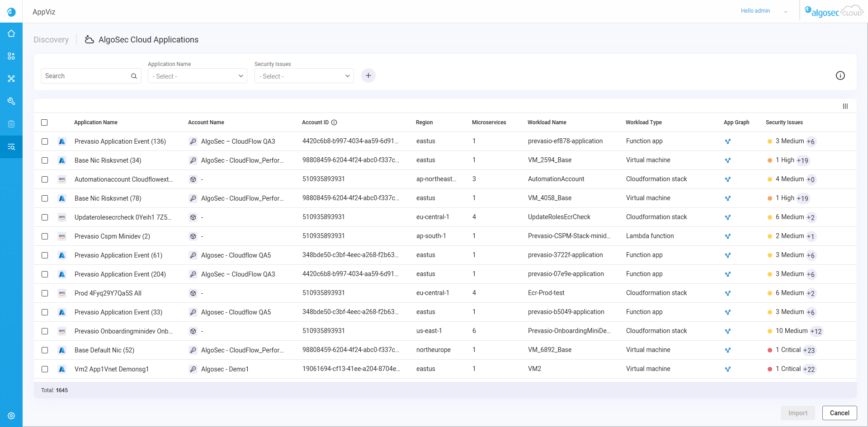This screenshot has height=427, width=868.
Task: Open the wrench tools icon in sidebar
Action: click(x=11, y=101)
